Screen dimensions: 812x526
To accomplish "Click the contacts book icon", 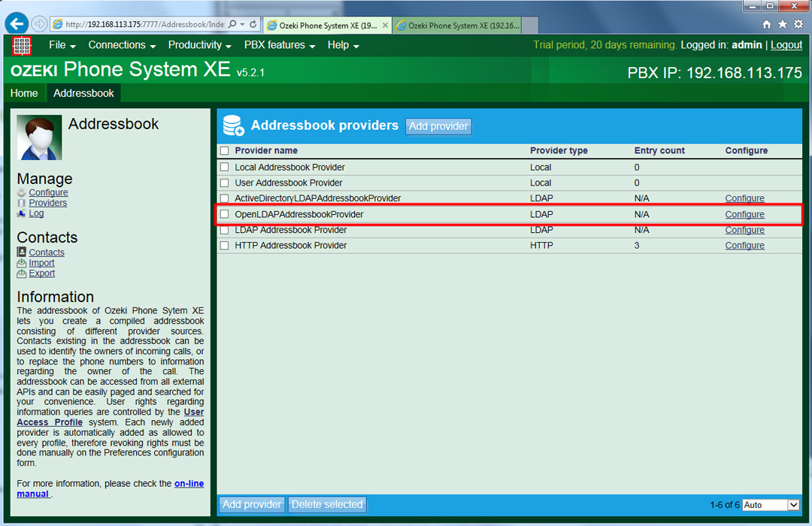I will pos(21,252).
